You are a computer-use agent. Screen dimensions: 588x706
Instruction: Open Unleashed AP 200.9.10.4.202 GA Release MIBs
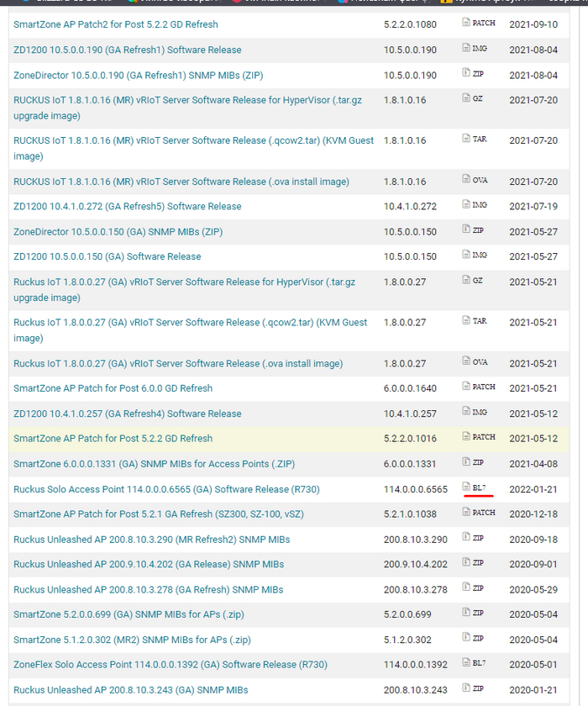[x=149, y=564]
